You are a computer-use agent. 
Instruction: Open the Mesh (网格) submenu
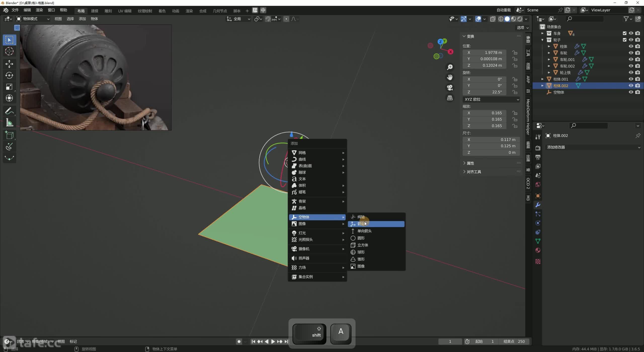pyautogui.click(x=317, y=153)
